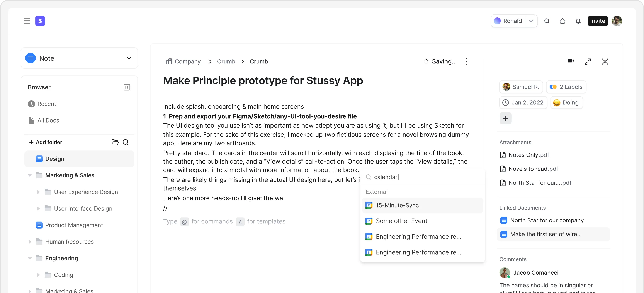Expand note to fullscreen with arrows icon
The image size is (644, 293).
588,61
